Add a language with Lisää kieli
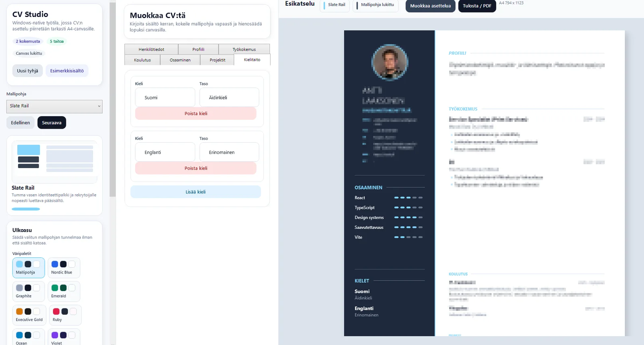This screenshot has width=644, height=345. tap(196, 192)
